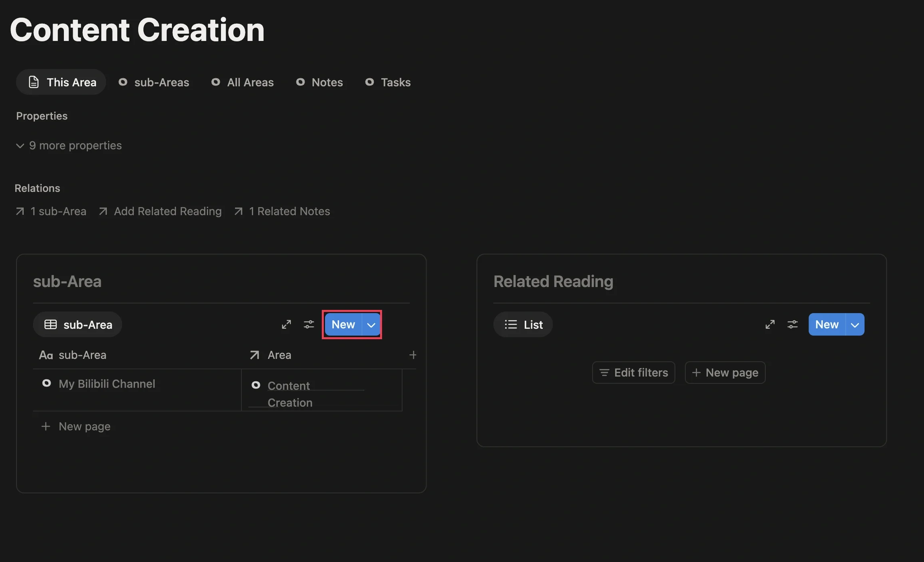Open view settings for Related Reading
The image size is (924, 562).
(793, 324)
